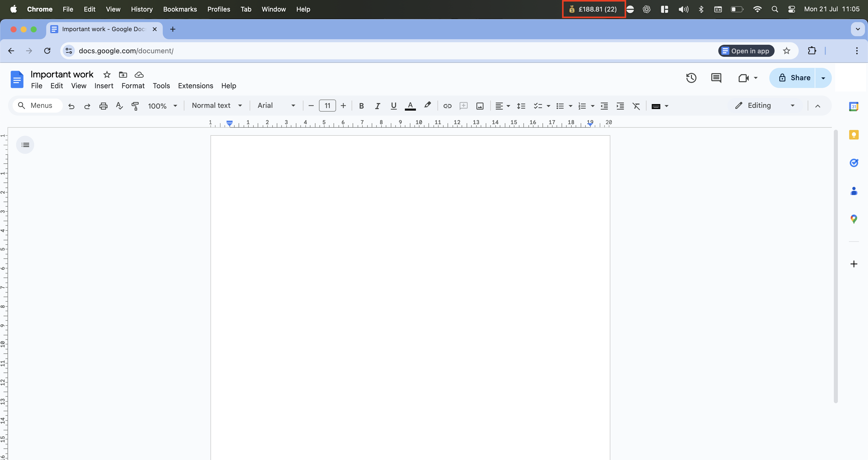Screen dimensions: 868x460
Task: Open the Insert menu
Action: 103,86
